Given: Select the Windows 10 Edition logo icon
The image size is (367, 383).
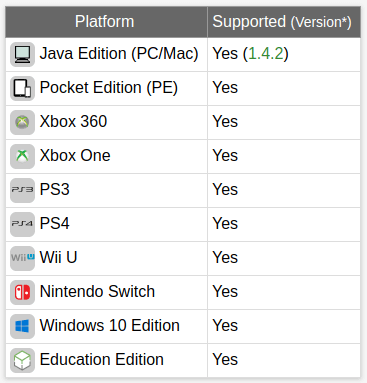Looking at the screenshot, I should coord(22,326).
